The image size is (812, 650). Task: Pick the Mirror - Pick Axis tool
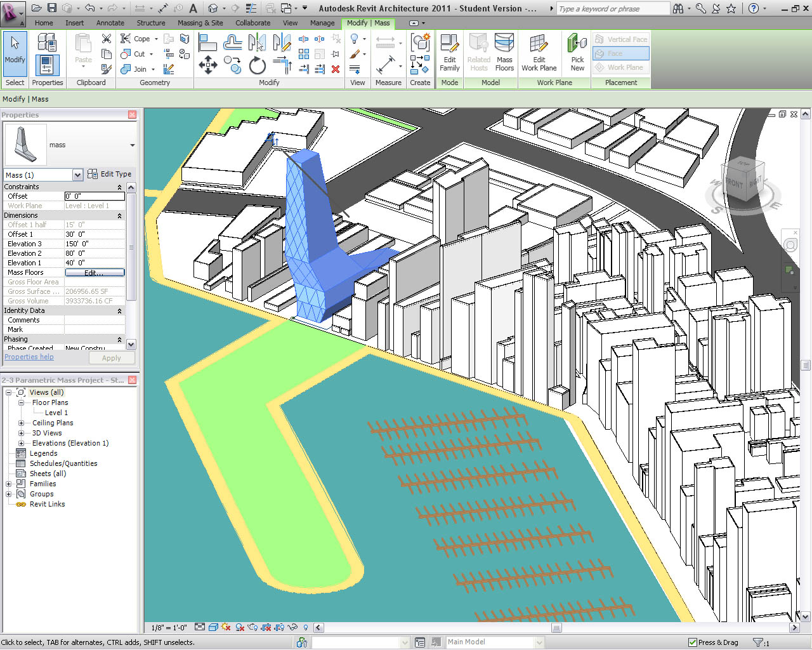[x=257, y=43]
